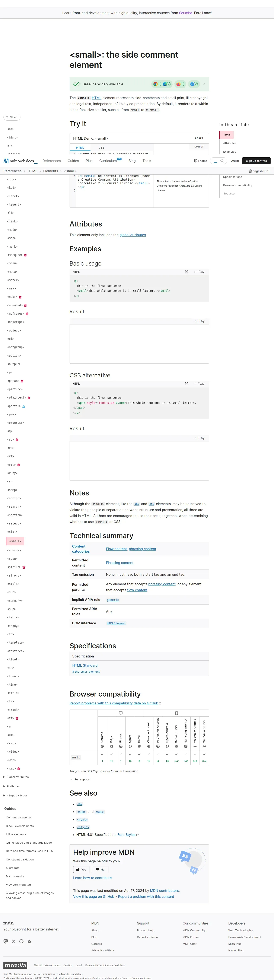Jump to Browser compatibility in article outline

coord(238,185)
